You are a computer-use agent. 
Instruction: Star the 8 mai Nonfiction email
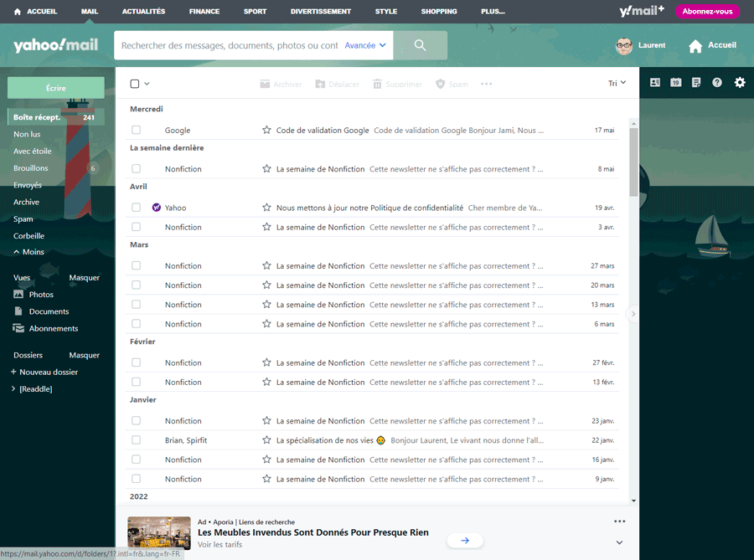click(266, 169)
